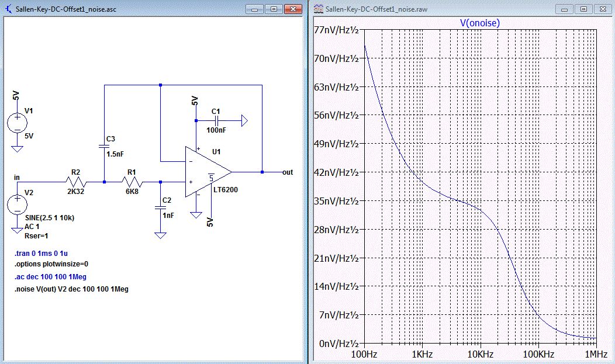Click the ground symbol below capacitor C2
Image resolution: width=615 pixels, height=364 pixels.
(159, 234)
